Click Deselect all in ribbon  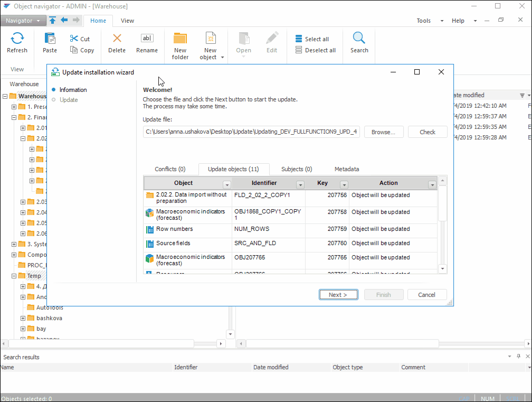pyautogui.click(x=299, y=50)
